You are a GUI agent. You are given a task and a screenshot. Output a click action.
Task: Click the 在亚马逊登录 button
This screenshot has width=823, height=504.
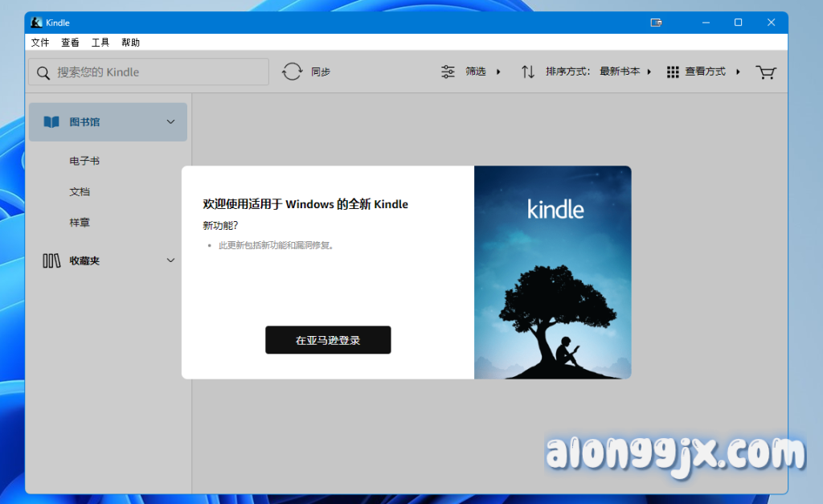tap(328, 340)
